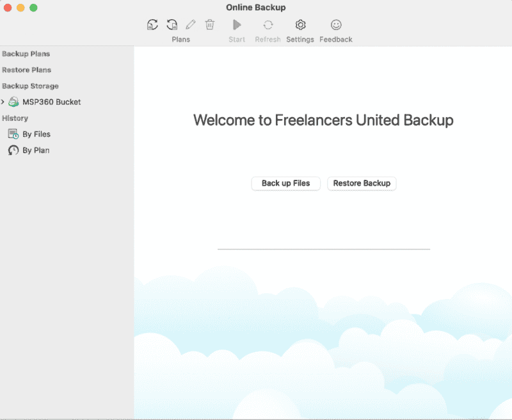Open history By Plan
The width and height of the screenshot is (512, 420).
pos(31,150)
